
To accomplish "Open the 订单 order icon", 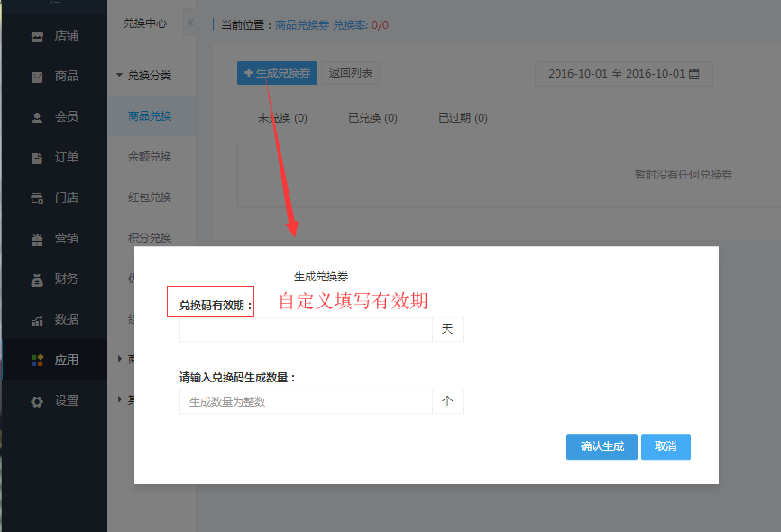I will 37,158.
